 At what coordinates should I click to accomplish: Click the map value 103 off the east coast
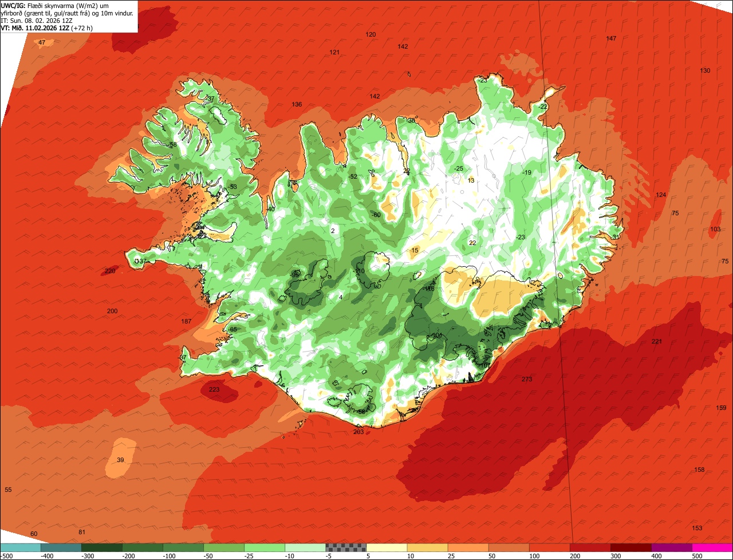pyautogui.click(x=715, y=229)
